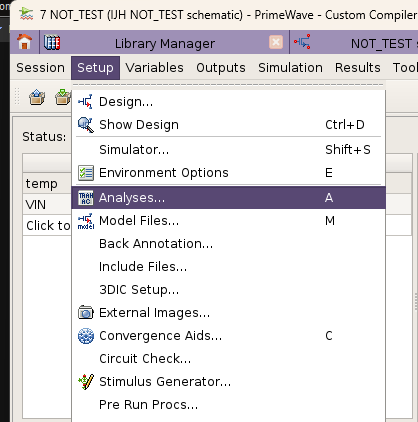Open Include Files... dialog entry

(x=228, y=267)
